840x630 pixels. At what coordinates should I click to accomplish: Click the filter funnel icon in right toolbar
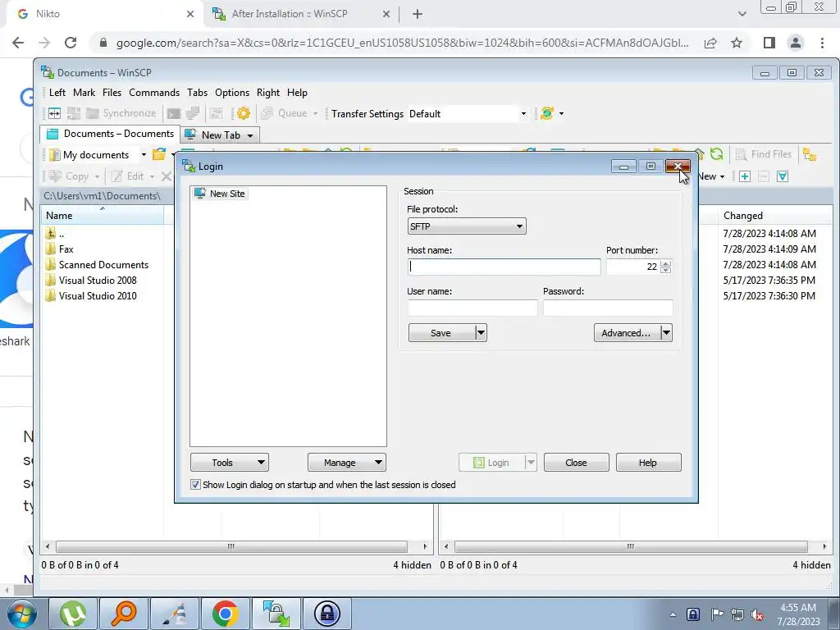[x=782, y=176]
